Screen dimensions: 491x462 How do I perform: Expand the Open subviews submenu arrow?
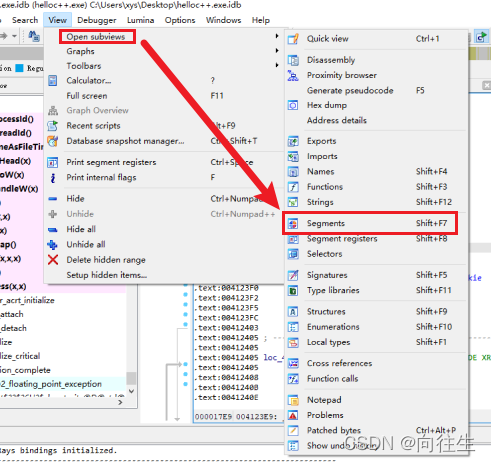pyautogui.click(x=277, y=36)
